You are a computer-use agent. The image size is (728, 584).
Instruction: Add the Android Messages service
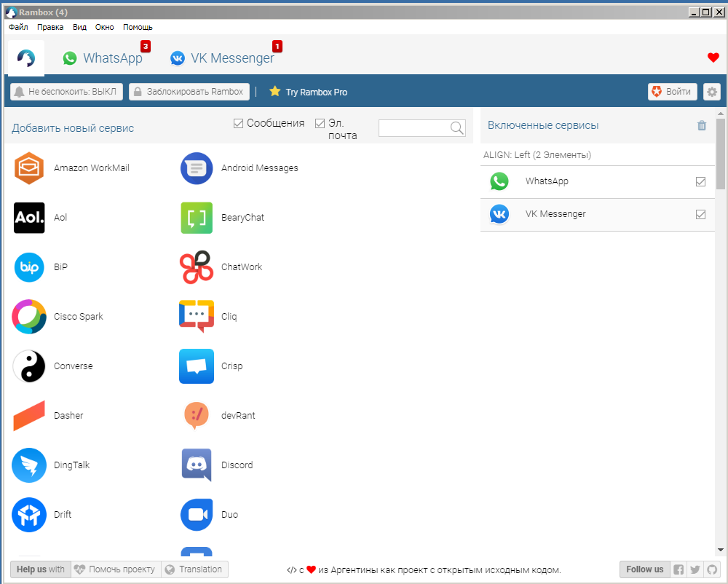coord(196,167)
